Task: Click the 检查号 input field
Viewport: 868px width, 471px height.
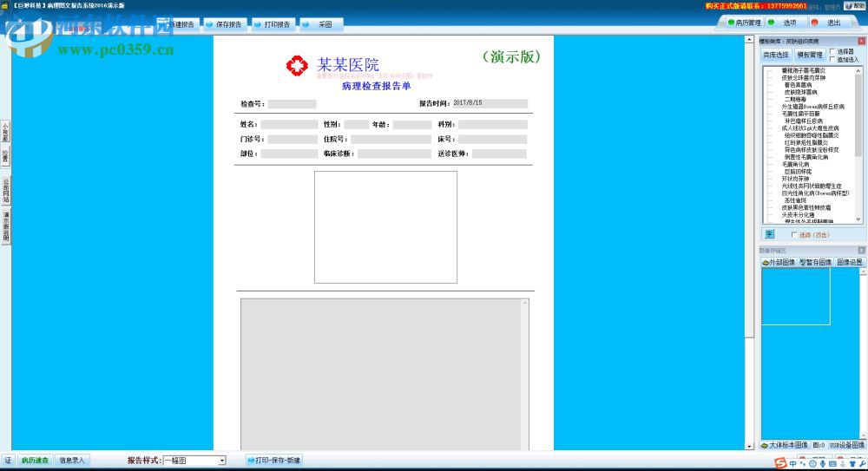Action: 292,104
